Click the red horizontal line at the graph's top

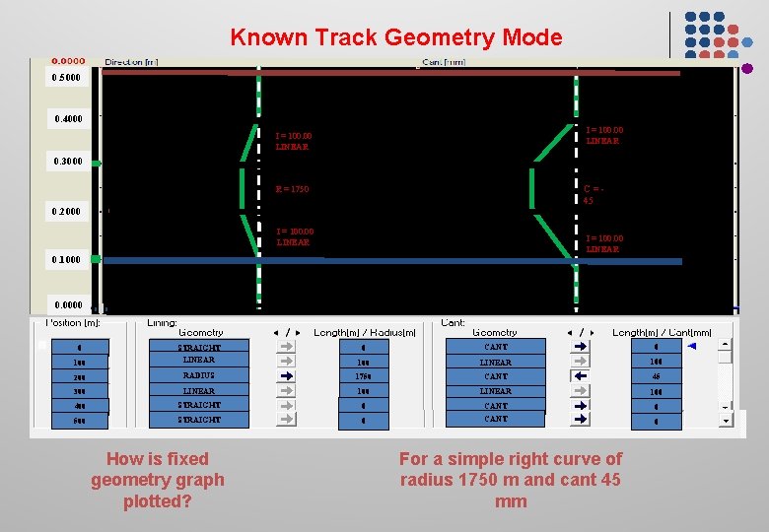(x=390, y=73)
